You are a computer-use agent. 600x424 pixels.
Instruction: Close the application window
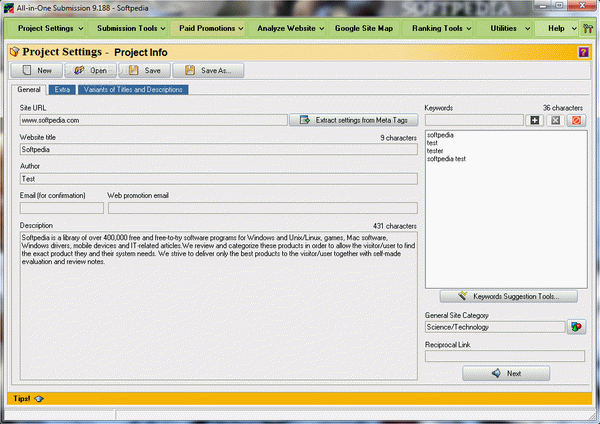582,5
